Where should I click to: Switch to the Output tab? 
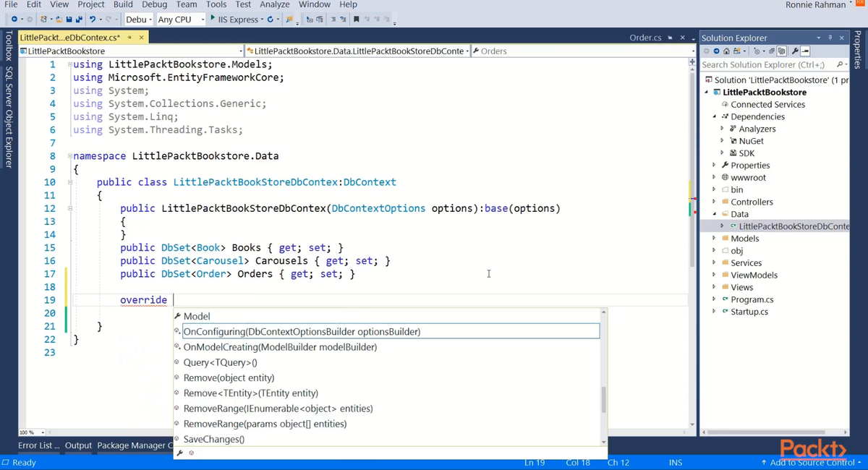(78, 445)
